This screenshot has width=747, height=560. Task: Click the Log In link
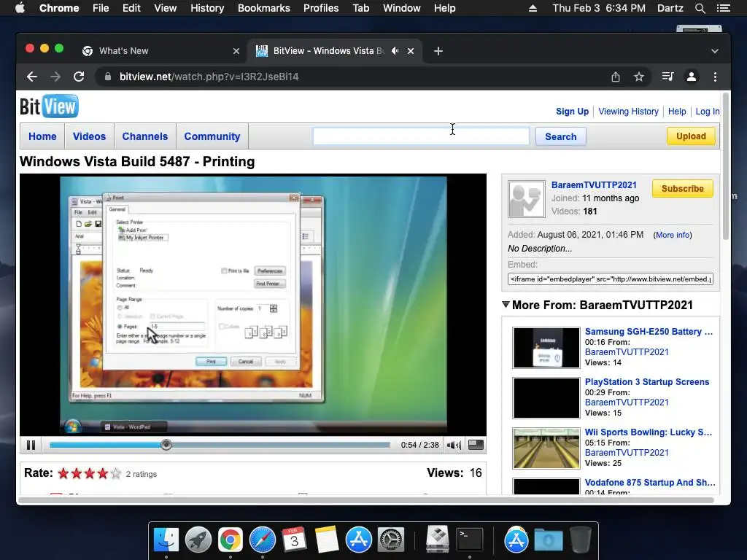707,112
